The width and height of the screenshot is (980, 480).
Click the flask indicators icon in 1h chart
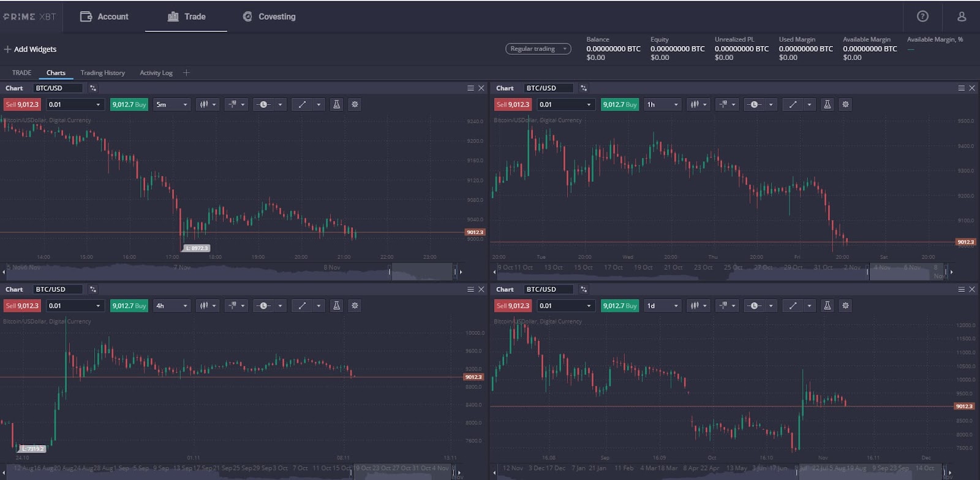[x=827, y=105]
